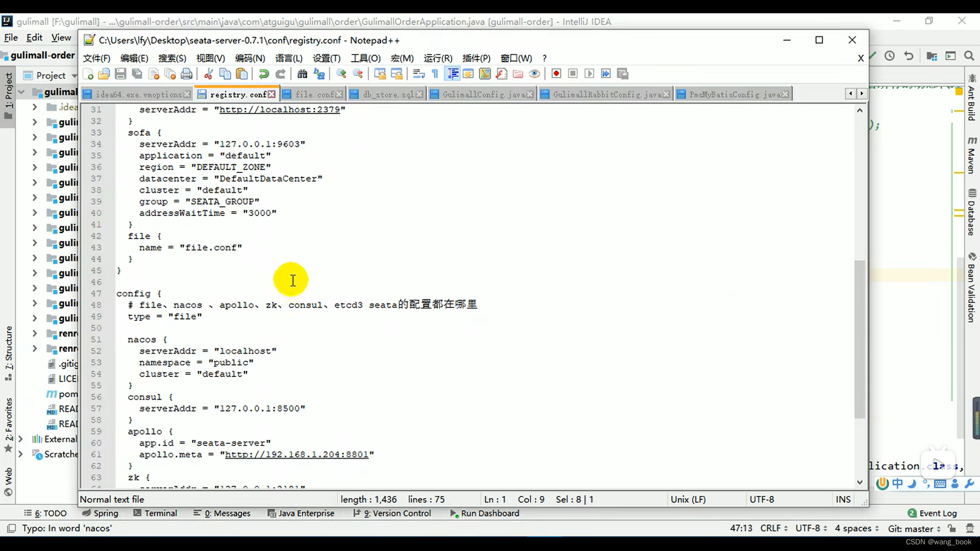Click the Notepad++ vertical scrollbar thumb
This screenshot has width=980, height=551.
(x=860, y=339)
